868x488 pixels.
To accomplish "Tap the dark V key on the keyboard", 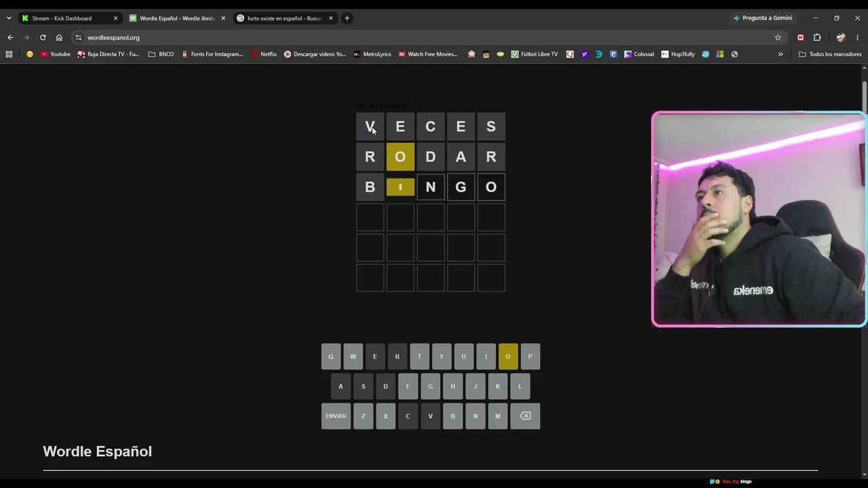I will click(x=430, y=416).
